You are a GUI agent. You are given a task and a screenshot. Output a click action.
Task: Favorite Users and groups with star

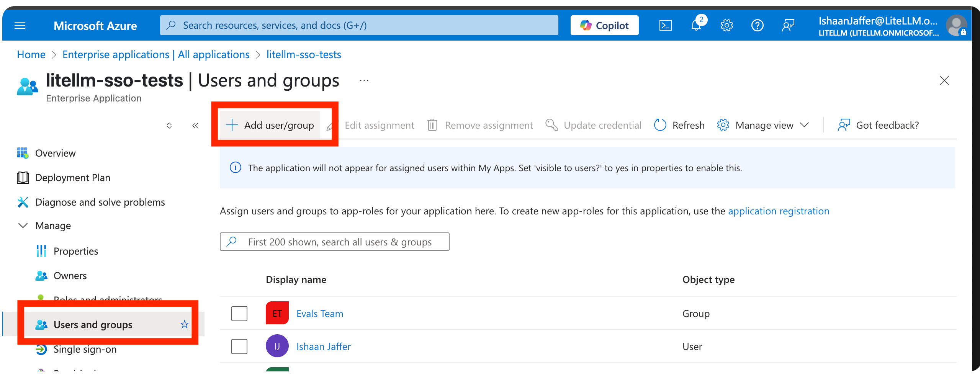pos(185,324)
